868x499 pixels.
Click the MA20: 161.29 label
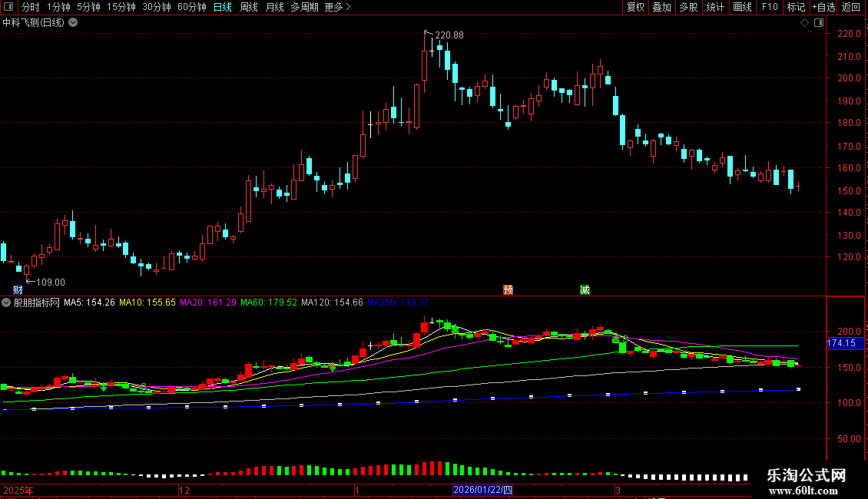click(208, 302)
